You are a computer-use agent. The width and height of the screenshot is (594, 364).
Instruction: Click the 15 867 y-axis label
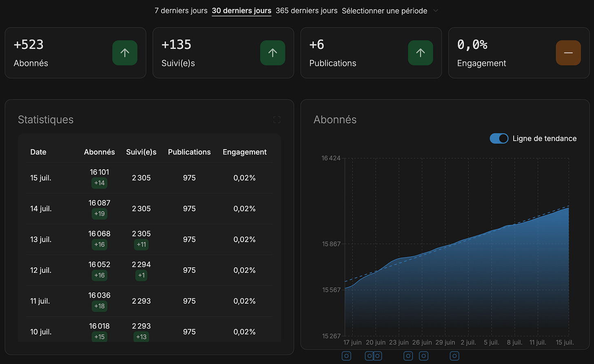click(x=331, y=244)
